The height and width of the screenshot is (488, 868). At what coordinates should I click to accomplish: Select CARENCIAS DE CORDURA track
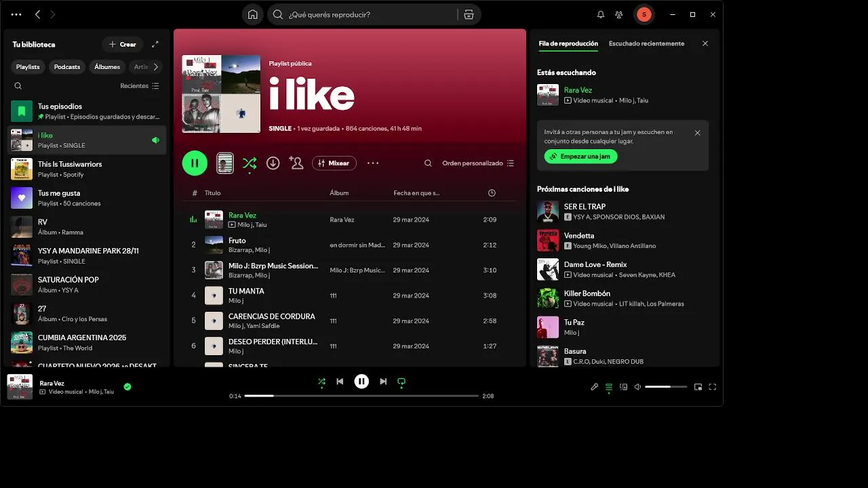click(350, 321)
